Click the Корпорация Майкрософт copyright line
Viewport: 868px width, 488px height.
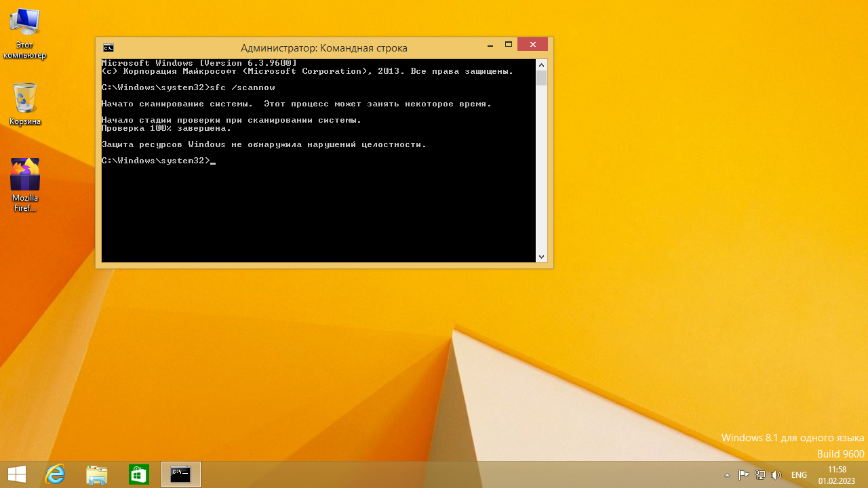pos(307,71)
